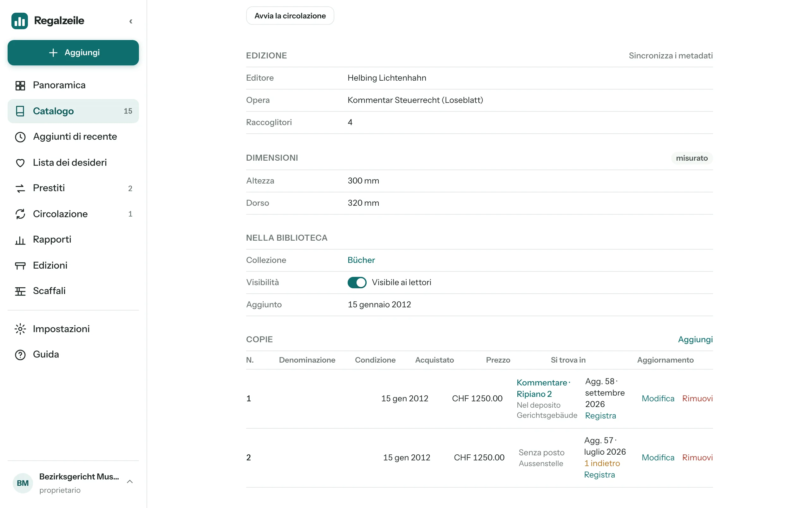Open Aggiunti di recente
This screenshot has height=508, width=812.
[73, 137]
